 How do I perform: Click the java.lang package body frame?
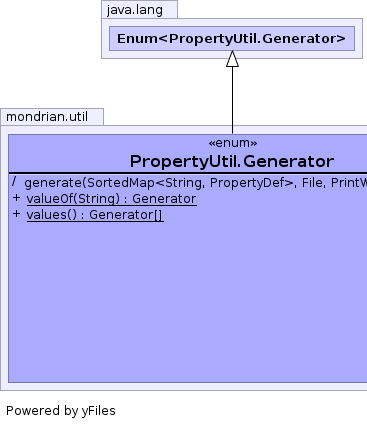point(232,39)
